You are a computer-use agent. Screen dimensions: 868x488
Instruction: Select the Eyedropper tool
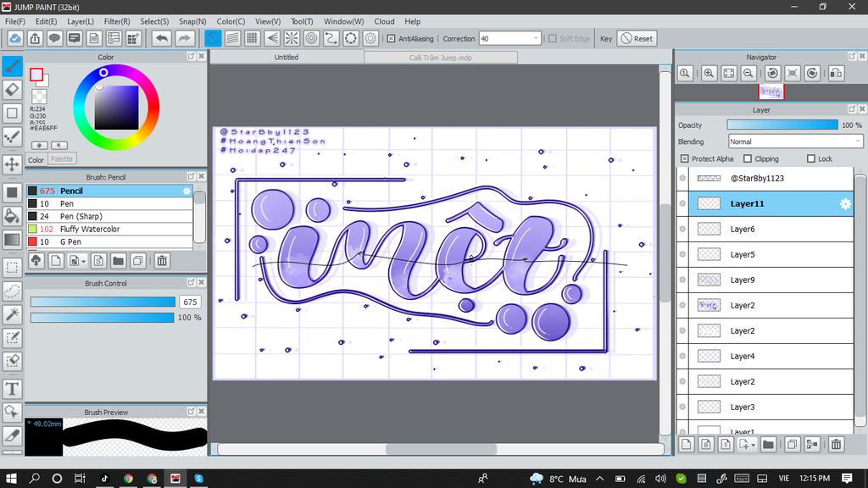pos(12,435)
